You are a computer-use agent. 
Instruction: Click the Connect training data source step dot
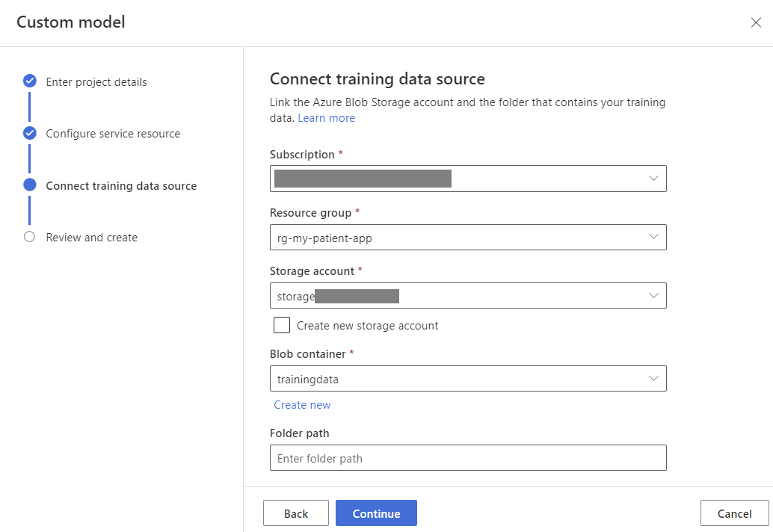coord(30,185)
